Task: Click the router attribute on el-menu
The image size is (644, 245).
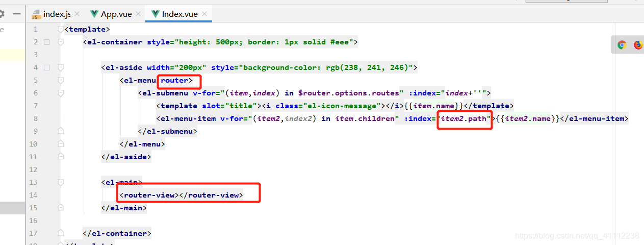Action: tap(174, 80)
